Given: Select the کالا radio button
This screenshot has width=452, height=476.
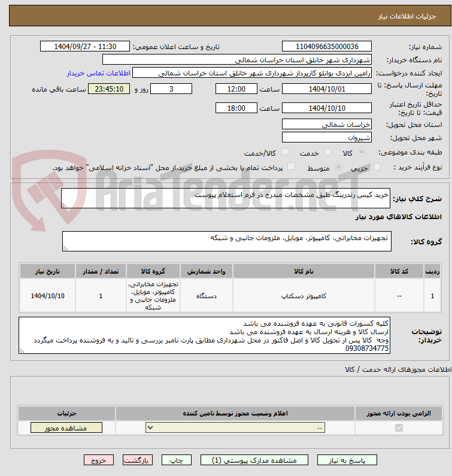Looking at the screenshot, I should 362,152.
